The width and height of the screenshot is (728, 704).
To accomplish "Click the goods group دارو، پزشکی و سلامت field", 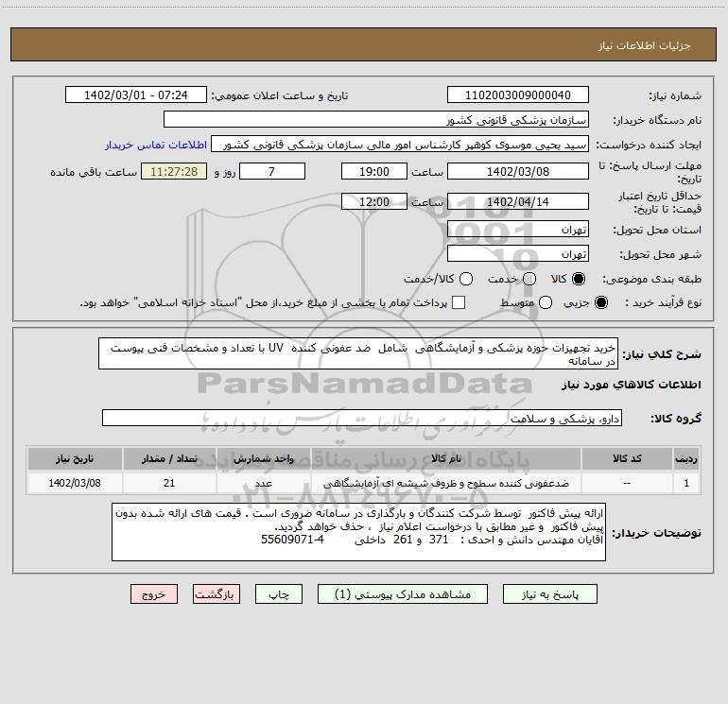I will tap(362, 418).
